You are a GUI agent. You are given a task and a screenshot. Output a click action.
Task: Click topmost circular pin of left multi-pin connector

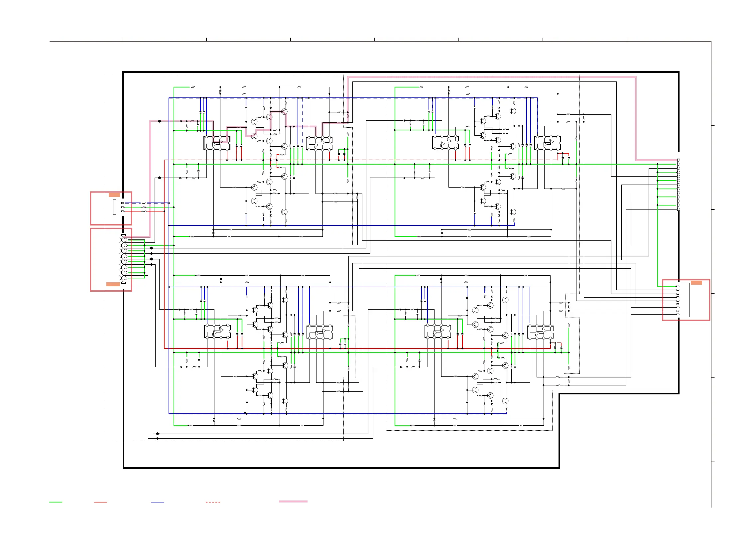(121, 237)
